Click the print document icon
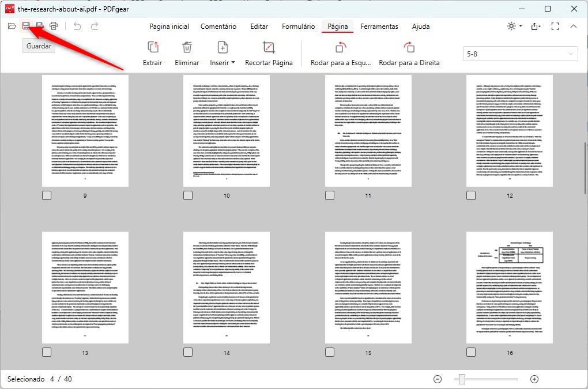Image resolution: width=588 pixels, height=389 pixels. (54, 25)
